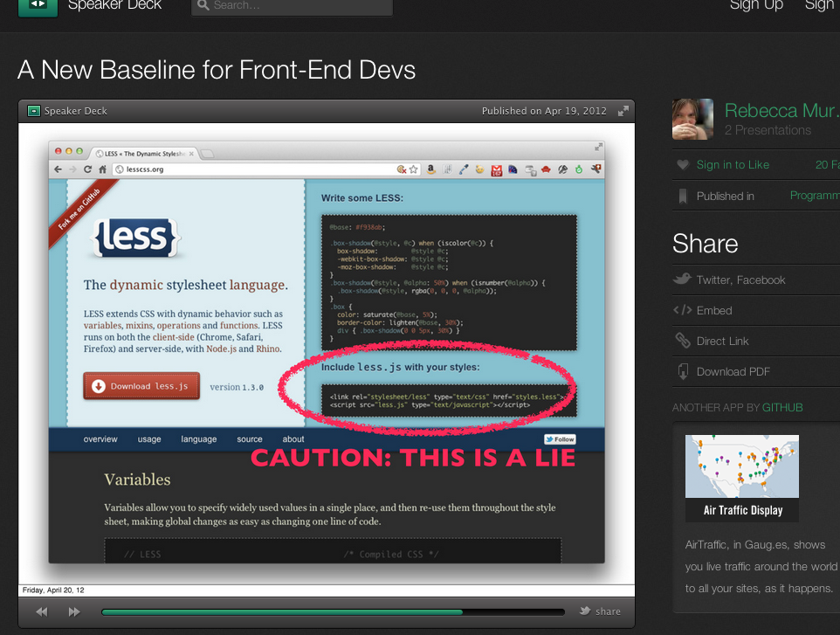Advance to next slide with forward button

(74, 611)
